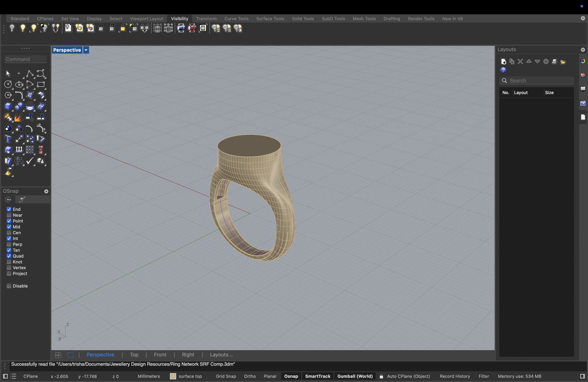
Task: Switch to the Top viewport tab
Action: click(134, 355)
